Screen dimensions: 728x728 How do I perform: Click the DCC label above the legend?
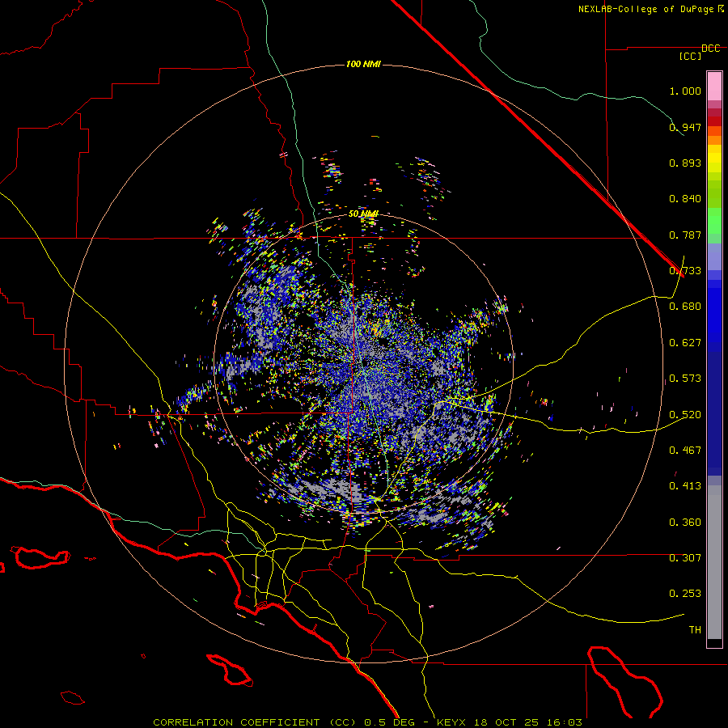tap(710, 49)
